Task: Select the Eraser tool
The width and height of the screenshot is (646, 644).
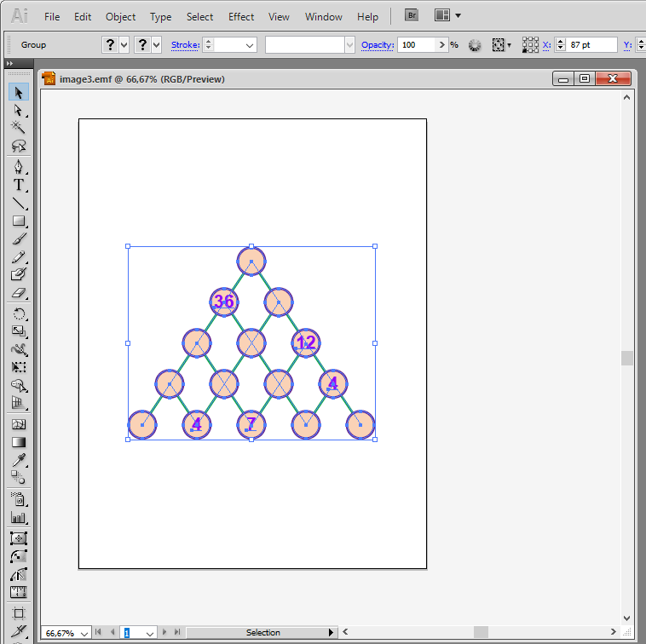Action: point(19,293)
